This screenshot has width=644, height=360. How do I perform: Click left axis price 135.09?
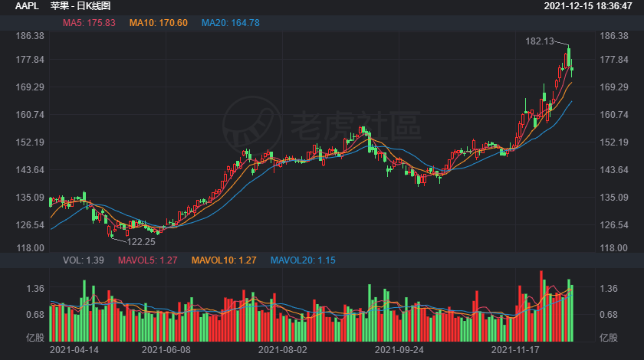[x=30, y=198]
